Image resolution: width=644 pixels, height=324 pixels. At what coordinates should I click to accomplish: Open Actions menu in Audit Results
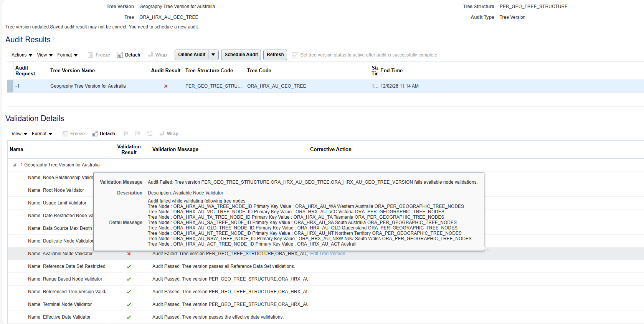[x=22, y=55]
